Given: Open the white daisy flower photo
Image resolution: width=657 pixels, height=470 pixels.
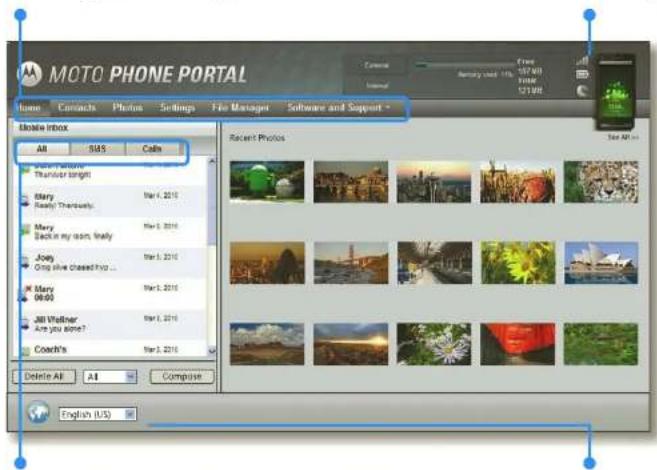Looking at the screenshot, I should point(434,344).
